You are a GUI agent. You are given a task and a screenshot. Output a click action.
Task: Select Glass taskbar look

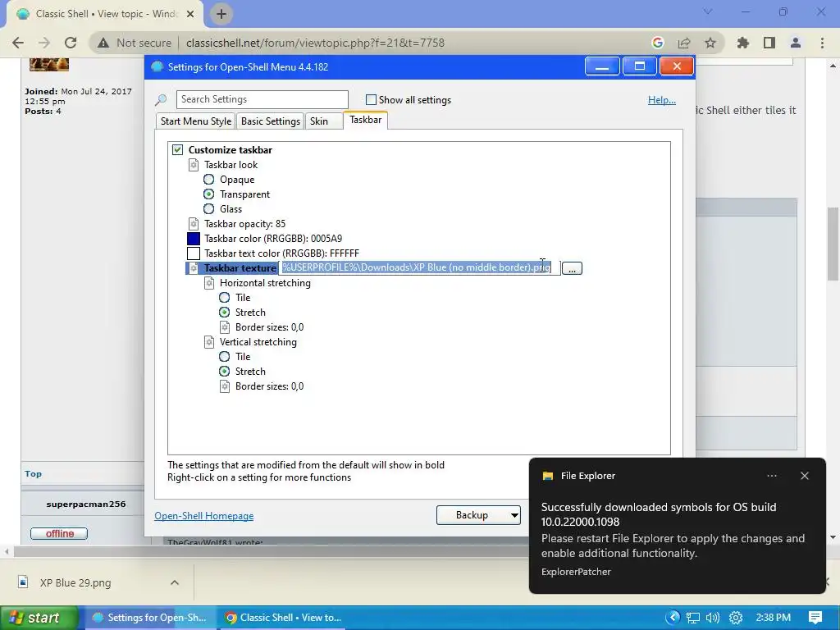pos(209,209)
